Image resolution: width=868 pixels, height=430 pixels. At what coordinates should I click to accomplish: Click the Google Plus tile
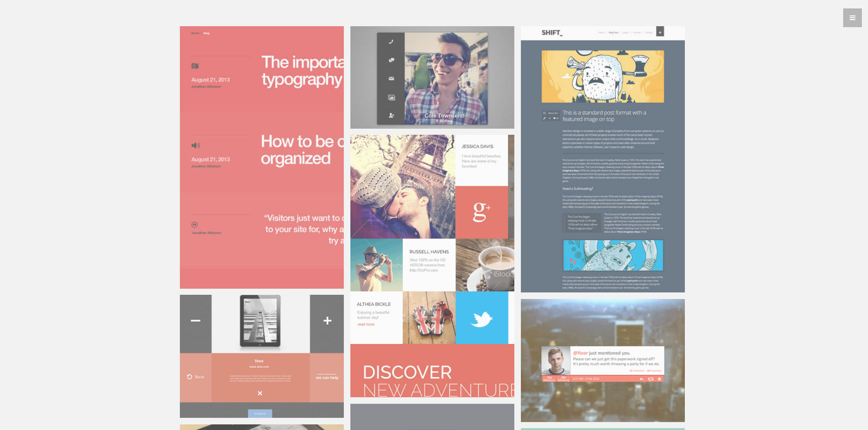(482, 212)
